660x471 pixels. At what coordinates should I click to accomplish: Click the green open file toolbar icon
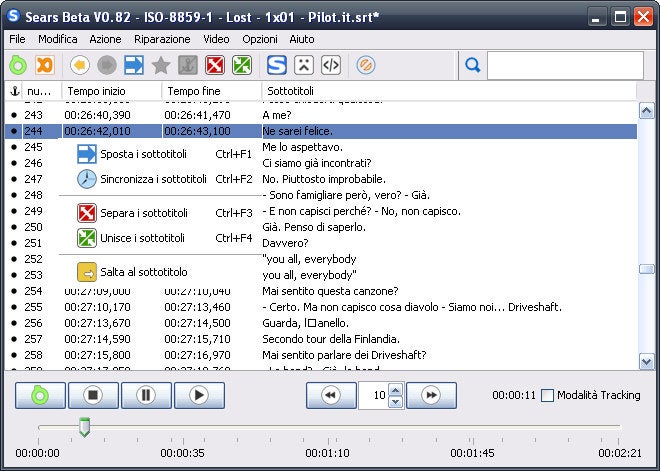point(18,66)
